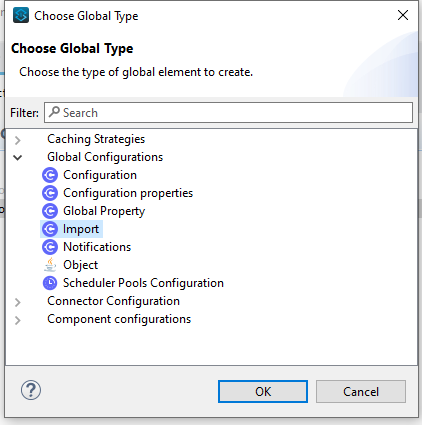
Task: Click the Java Object icon
Action: pos(50,265)
